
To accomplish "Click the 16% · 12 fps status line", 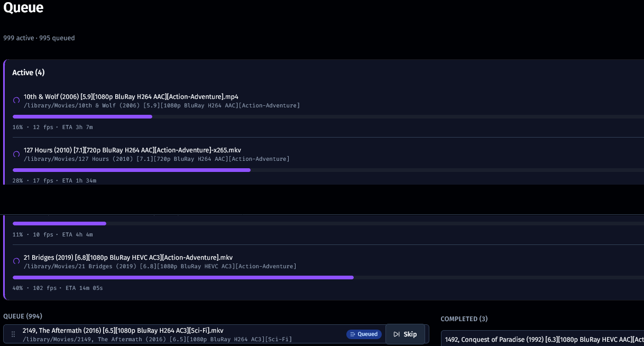I will pos(53,128).
